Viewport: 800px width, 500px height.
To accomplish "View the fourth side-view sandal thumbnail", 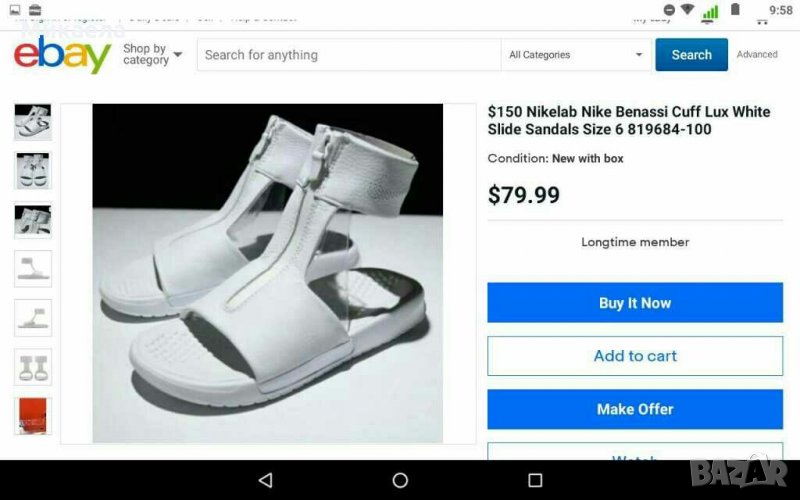I will (x=33, y=268).
